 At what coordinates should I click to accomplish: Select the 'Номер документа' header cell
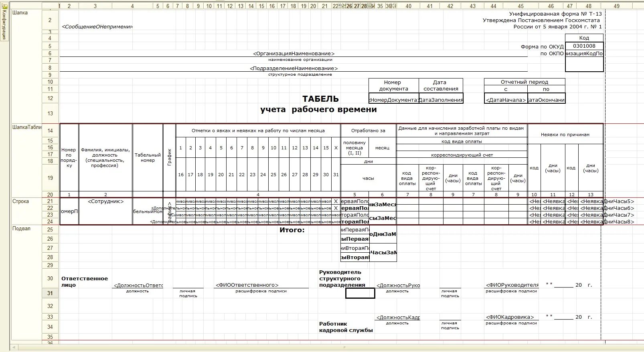pos(393,86)
